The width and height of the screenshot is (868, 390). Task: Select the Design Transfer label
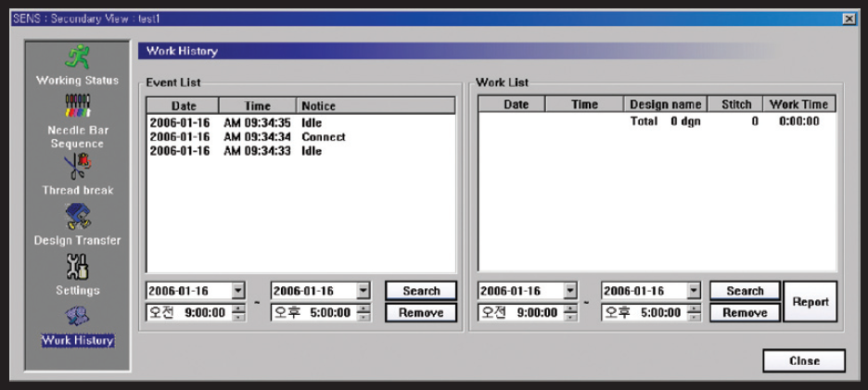pyautogui.click(x=78, y=241)
